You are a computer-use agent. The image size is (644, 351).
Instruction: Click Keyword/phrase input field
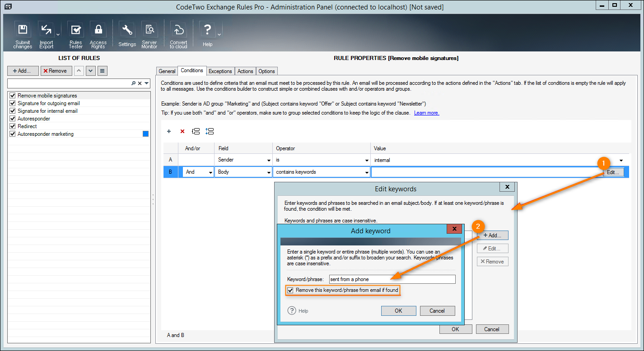click(392, 279)
